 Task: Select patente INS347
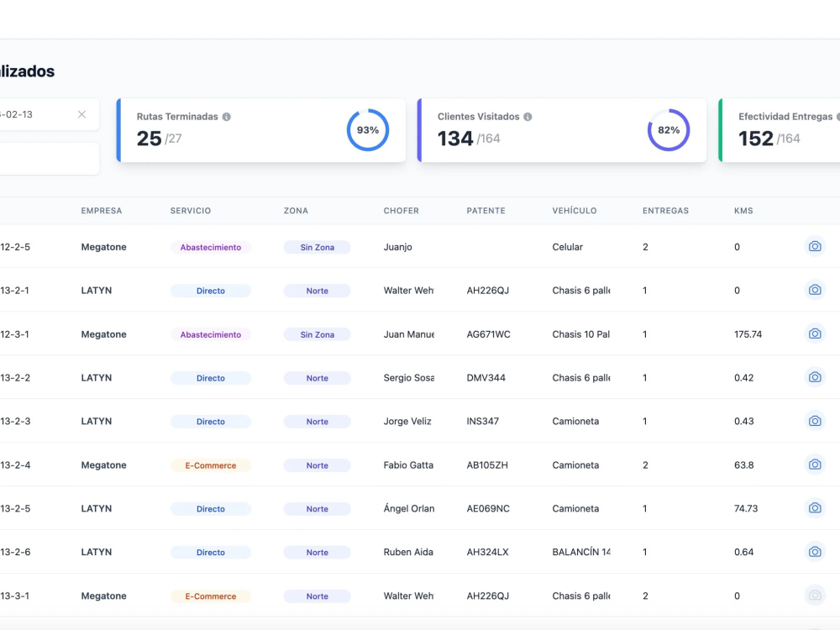click(483, 421)
